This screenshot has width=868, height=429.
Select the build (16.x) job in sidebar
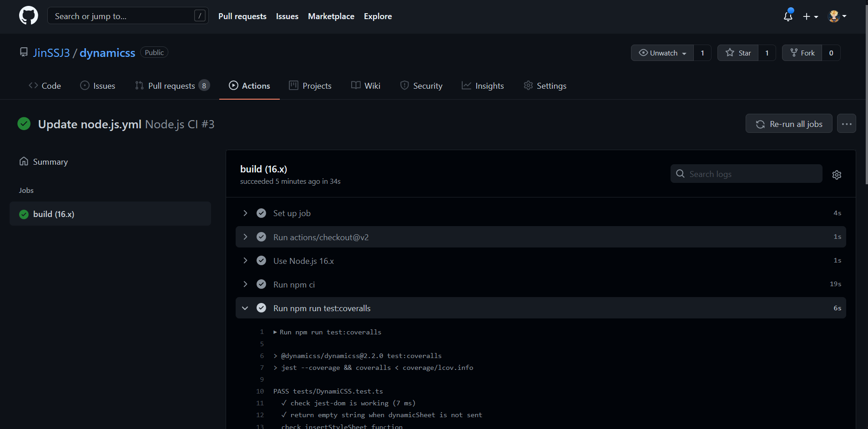[x=54, y=214]
